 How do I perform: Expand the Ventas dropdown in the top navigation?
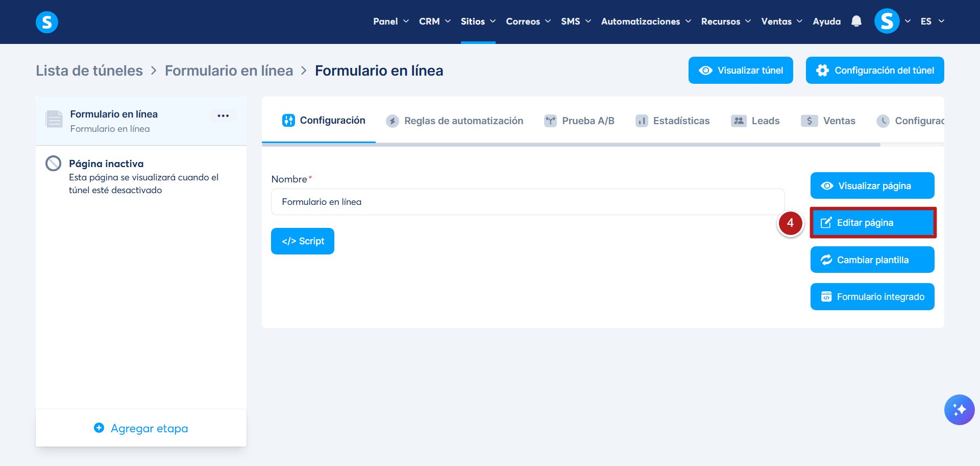click(x=782, y=21)
